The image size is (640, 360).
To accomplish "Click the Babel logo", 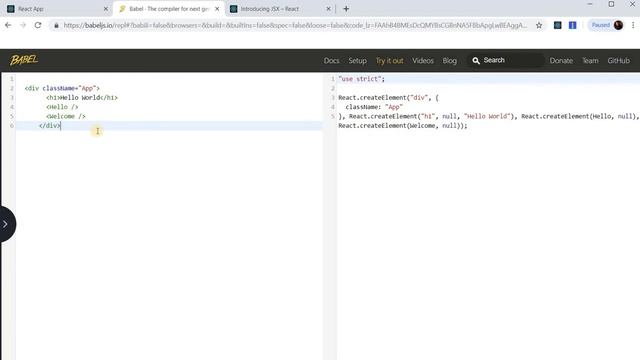I will pyautogui.click(x=24, y=60).
